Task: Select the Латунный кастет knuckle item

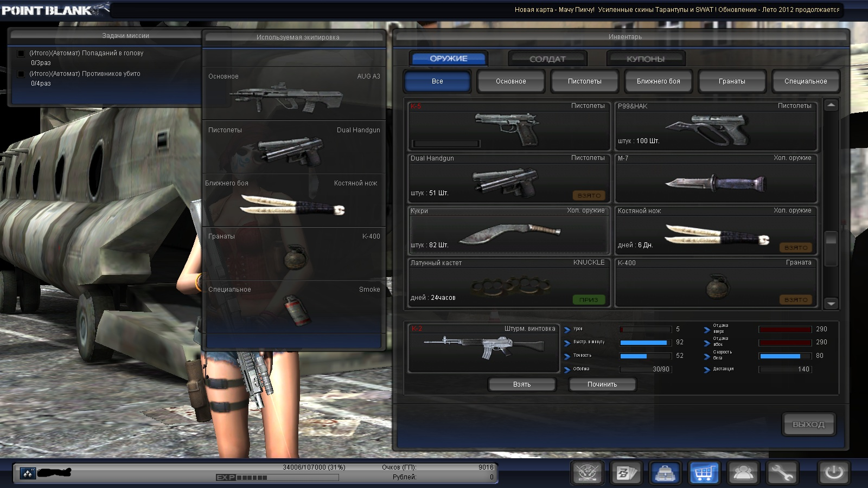Action: [x=509, y=282]
